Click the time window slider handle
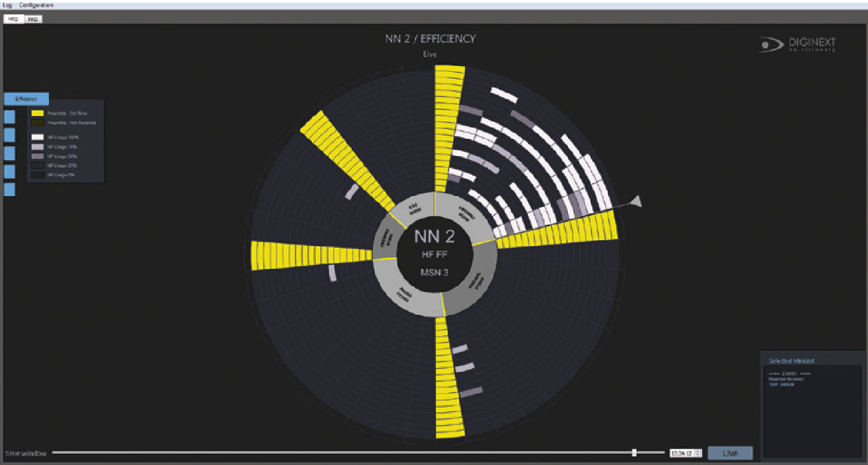 (x=634, y=452)
